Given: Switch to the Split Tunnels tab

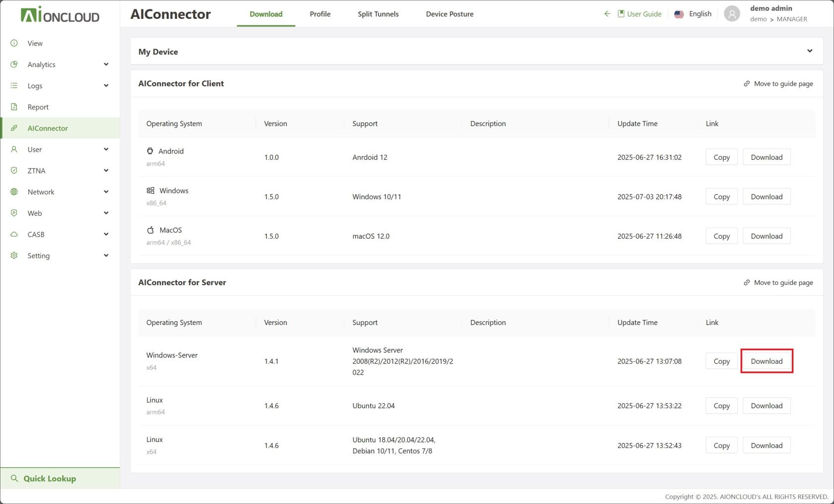Looking at the screenshot, I should (378, 14).
